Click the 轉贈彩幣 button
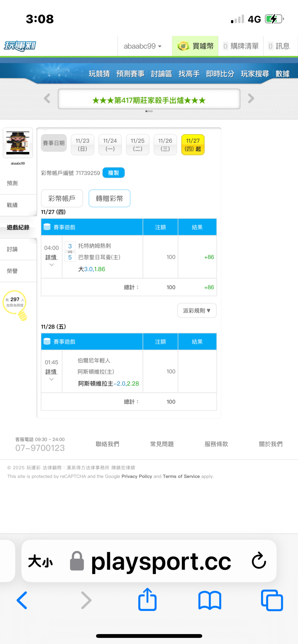Screen dimensions: 298x644 coord(109,198)
